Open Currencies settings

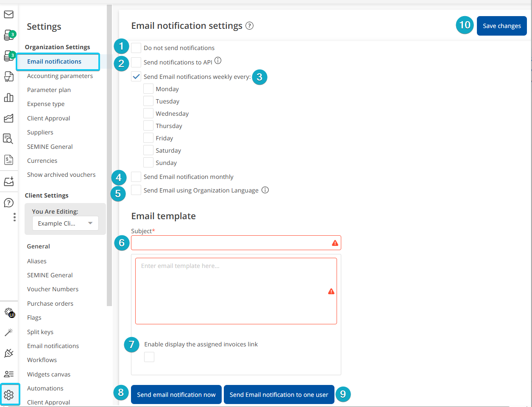click(42, 161)
